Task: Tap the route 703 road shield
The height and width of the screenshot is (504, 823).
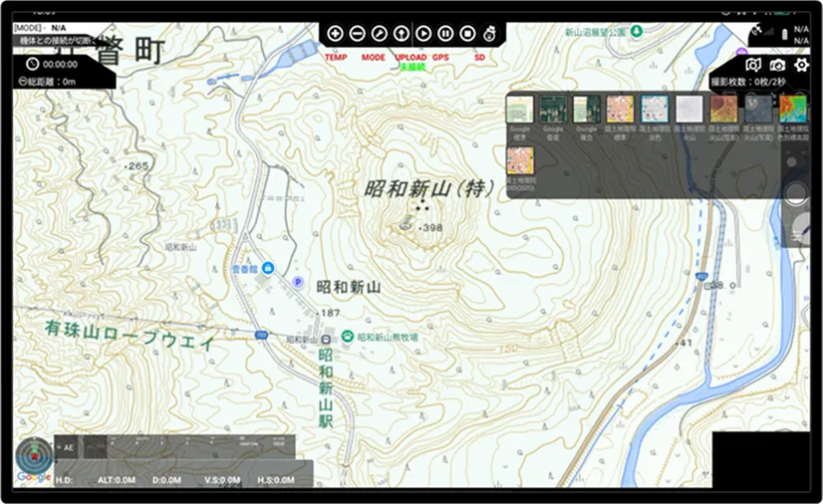Action: 259,335
